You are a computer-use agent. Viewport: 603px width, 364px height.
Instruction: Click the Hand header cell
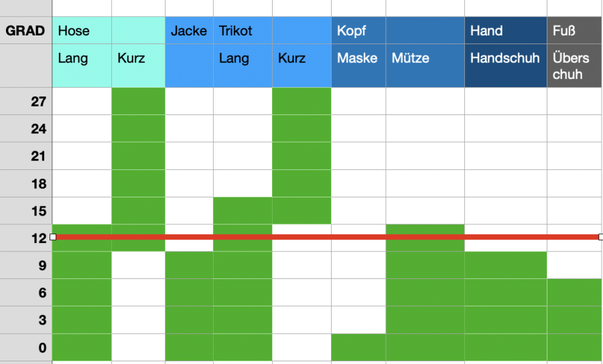coord(505,31)
